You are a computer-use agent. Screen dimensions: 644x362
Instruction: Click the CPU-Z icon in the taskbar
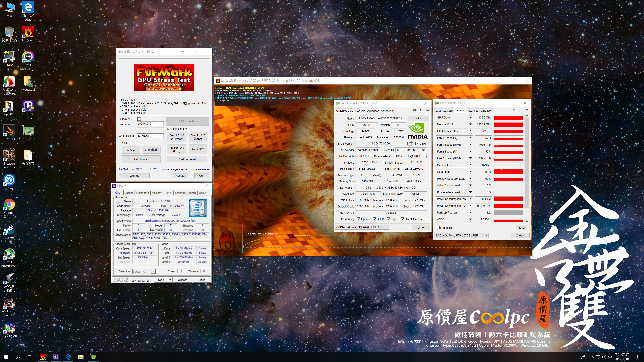tap(56, 357)
